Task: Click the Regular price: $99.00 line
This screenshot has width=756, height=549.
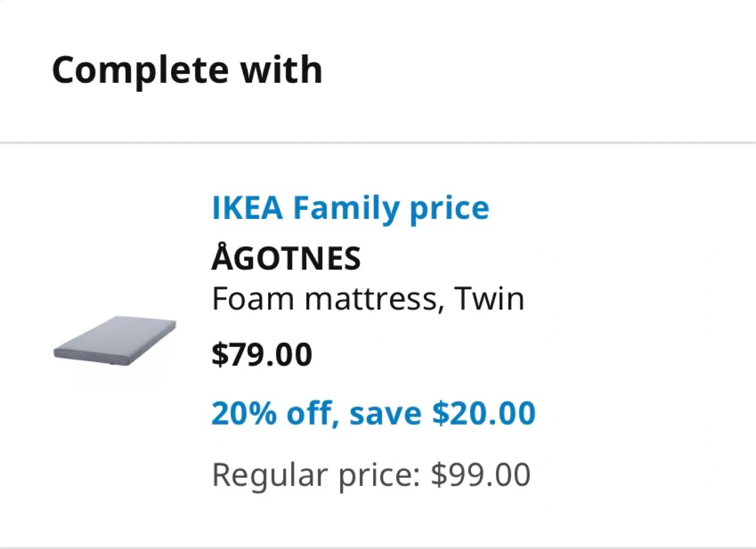Action: pyautogui.click(x=371, y=475)
